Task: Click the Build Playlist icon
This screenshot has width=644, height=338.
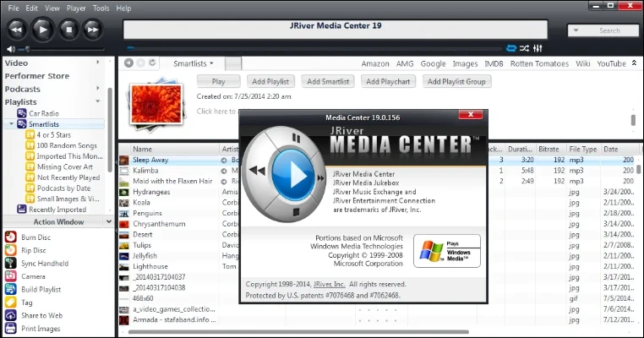Action: coord(11,290)
